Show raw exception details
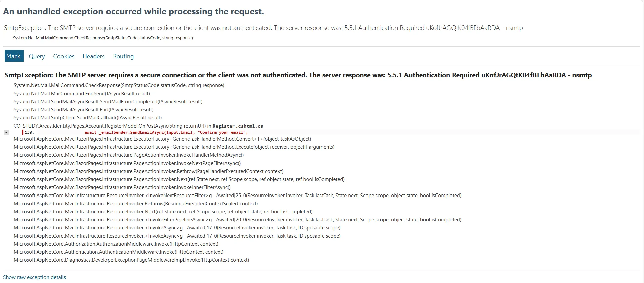The image size is (644, 283). pos(34,277)
